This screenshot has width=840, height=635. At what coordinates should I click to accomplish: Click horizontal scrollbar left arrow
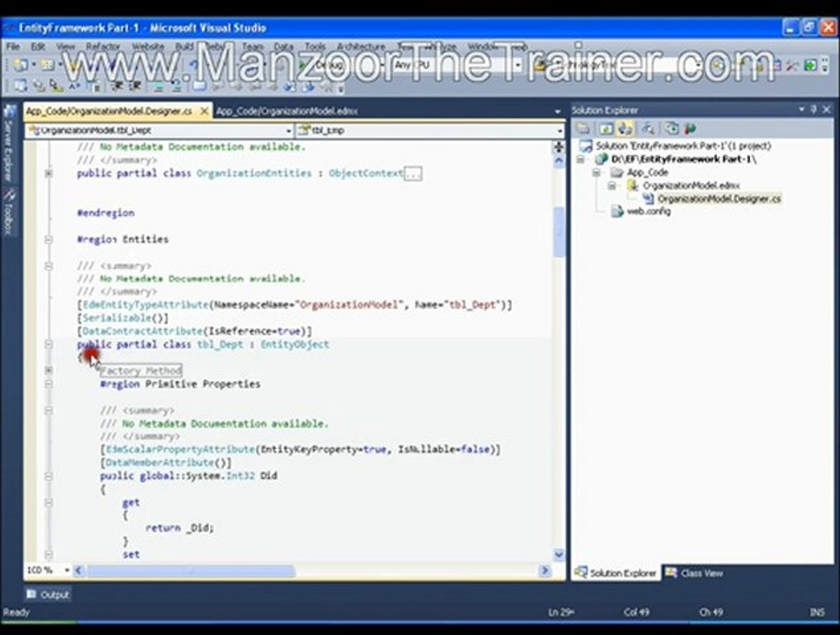point(79,571)
